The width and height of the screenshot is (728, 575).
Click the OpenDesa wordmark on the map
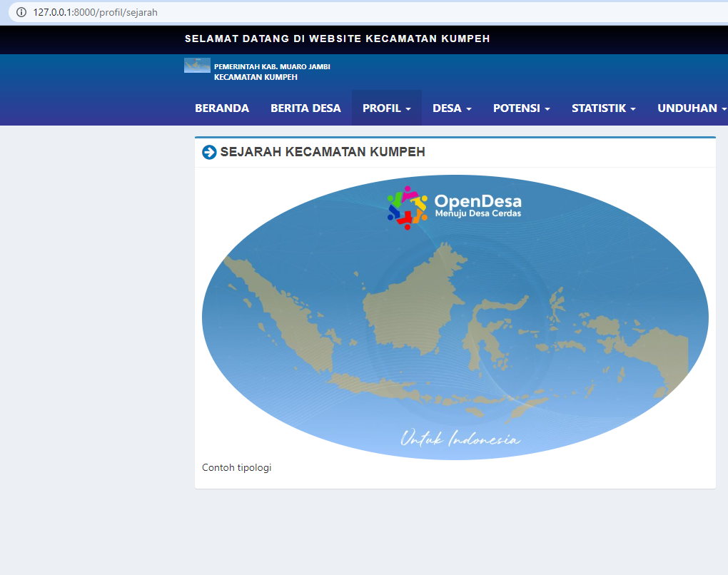point(477,201)
